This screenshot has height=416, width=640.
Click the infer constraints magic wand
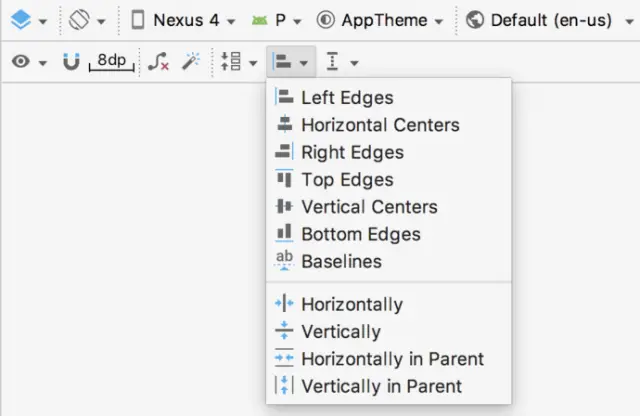(190, 62)
